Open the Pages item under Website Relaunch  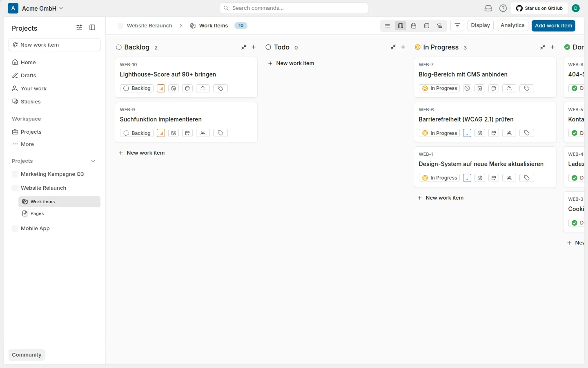(59, 213)
